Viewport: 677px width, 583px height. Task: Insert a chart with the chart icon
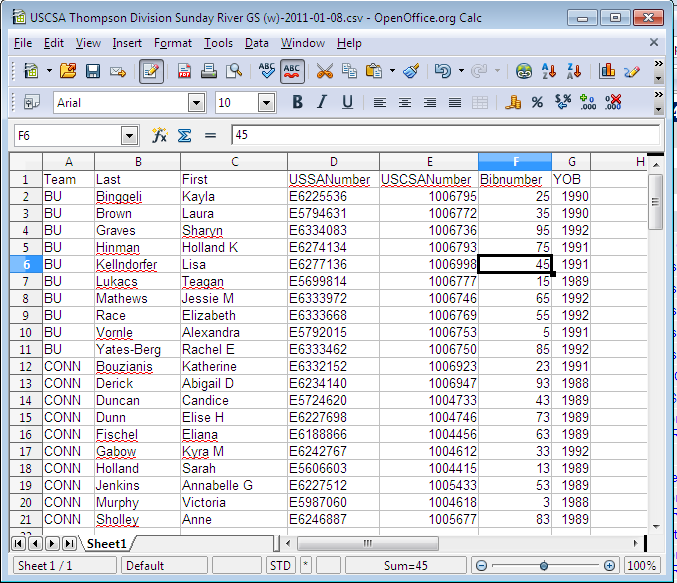(x=607, y=71)
